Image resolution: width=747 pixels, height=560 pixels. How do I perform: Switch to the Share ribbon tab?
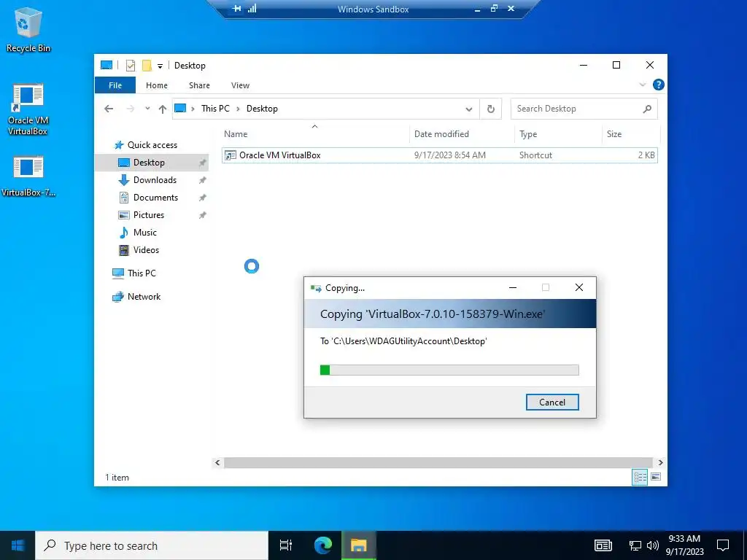199,85
